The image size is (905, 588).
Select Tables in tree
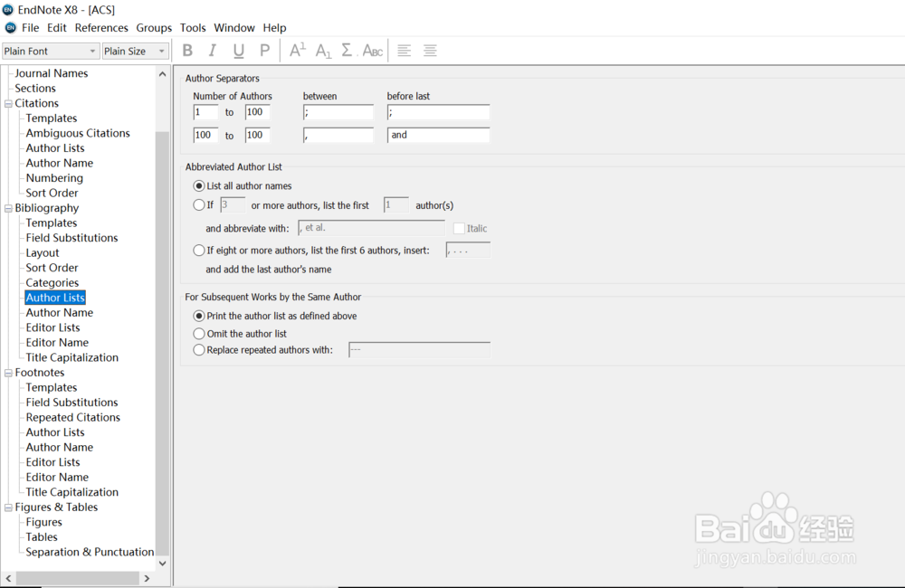coord(42,537)
